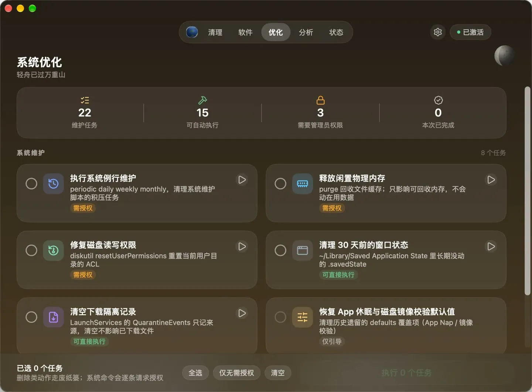
Task: Click the checklist icon above 22 维护任务
Action: [x=85, y=100]
